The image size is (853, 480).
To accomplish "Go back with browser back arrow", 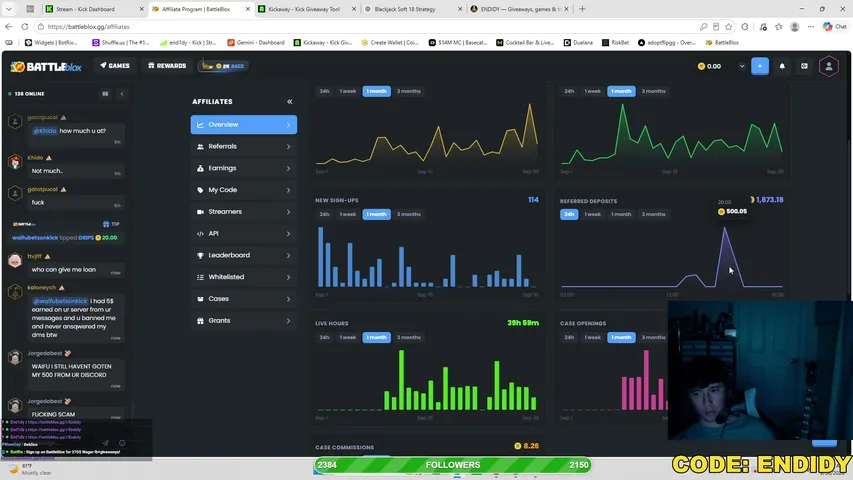I will pos(9,26).
